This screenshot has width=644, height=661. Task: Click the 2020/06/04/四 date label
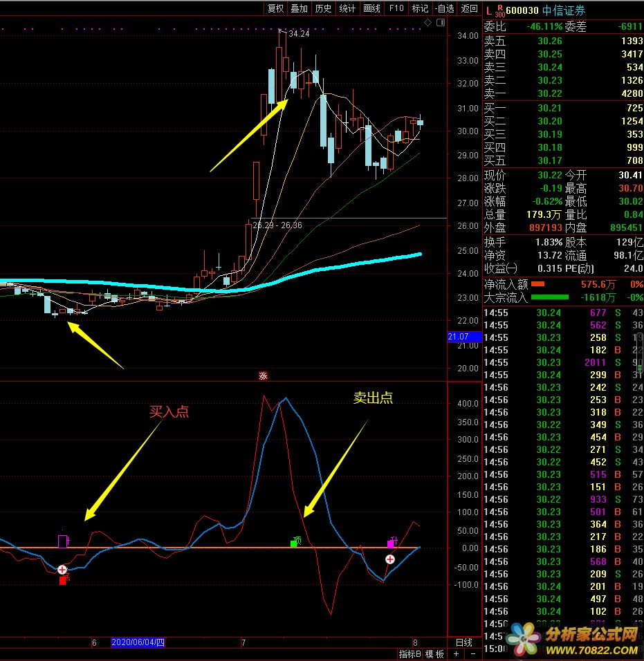click(x=138, y=642)
